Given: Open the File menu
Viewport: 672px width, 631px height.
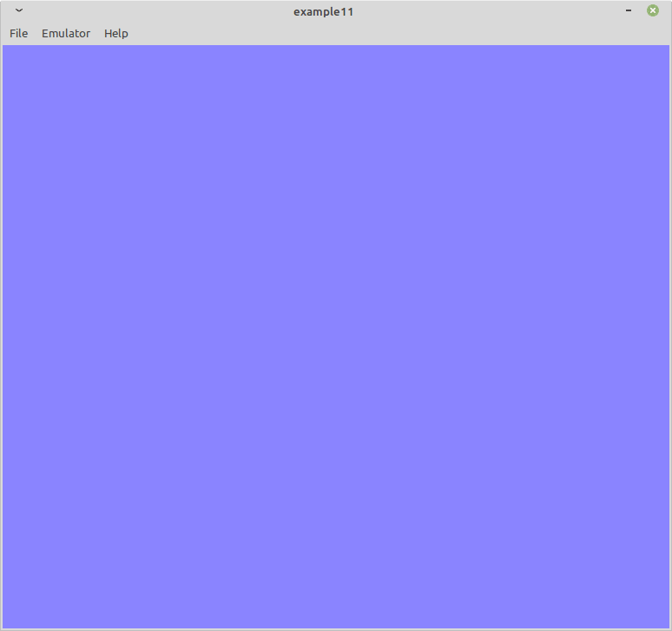Looking at the screenshot, I should (x=18, y=33).
